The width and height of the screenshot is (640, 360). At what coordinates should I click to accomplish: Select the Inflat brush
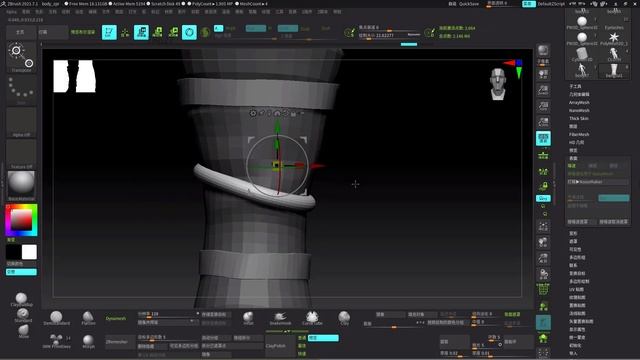[x=248, y=318]
